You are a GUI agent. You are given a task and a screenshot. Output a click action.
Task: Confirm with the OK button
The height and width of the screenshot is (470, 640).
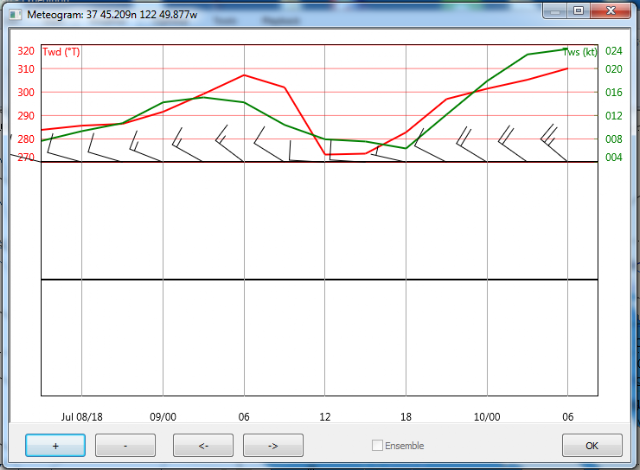pos(592,445)
